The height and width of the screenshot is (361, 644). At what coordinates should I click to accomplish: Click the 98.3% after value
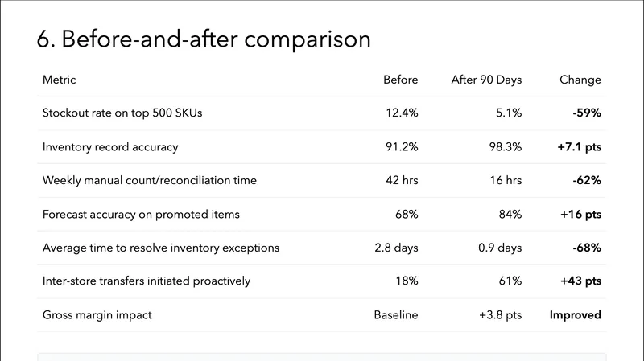505,147
